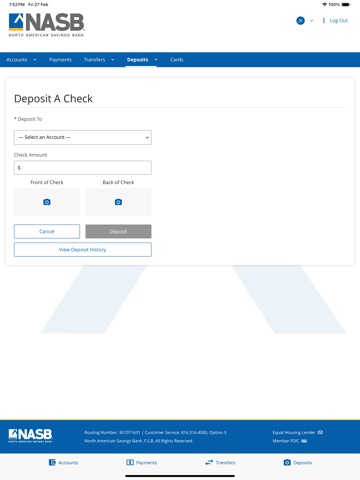The image size is (360, 480).
Task: Expand the profile dropdown arrow next to avatar
Action: [312, 21]
